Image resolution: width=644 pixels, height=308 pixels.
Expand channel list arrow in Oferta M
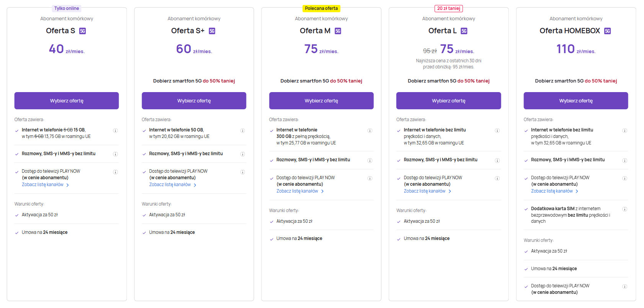click(323, 191)
